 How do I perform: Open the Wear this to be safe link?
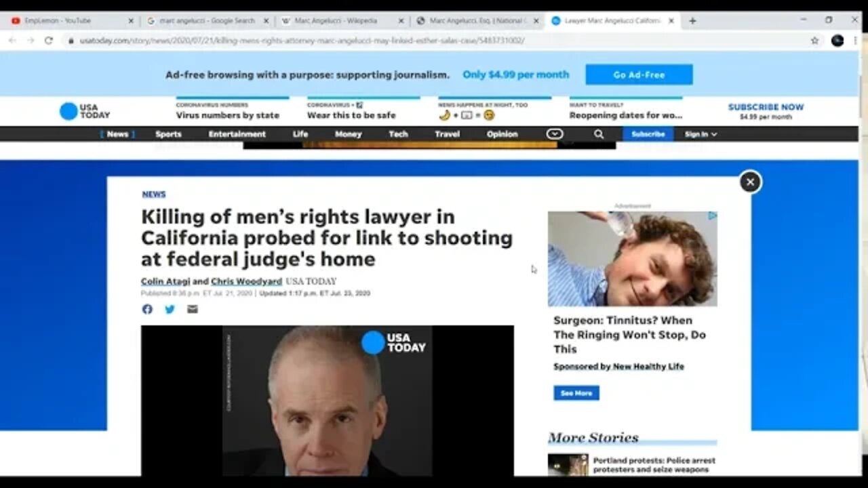click(x=351, y=115)
